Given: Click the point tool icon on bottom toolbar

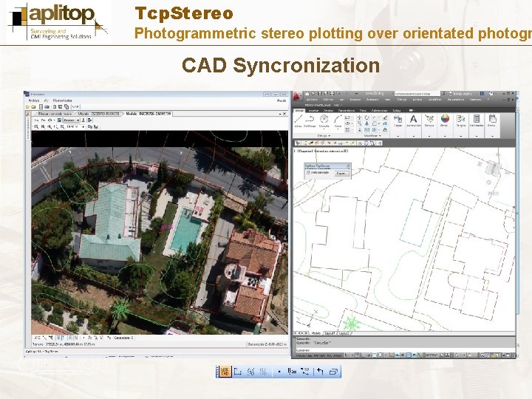Looking at the screenshot, I should pos(279,372).
